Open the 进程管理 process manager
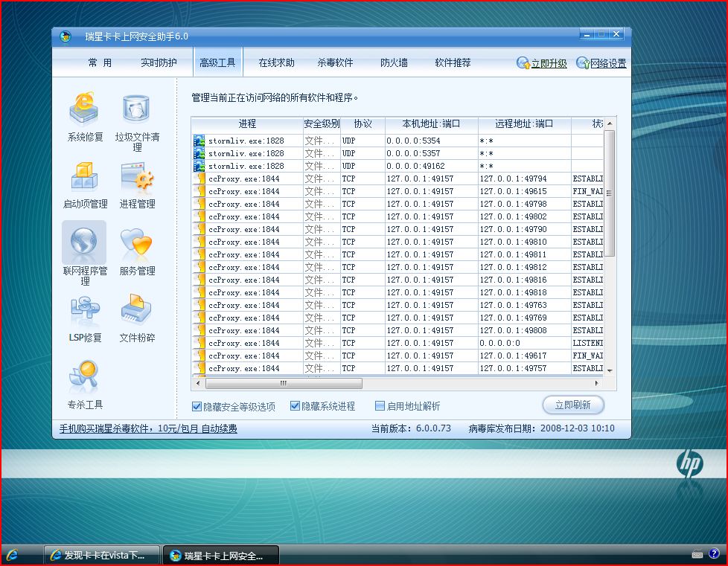 pyautogui.click(x=137, y=184)
